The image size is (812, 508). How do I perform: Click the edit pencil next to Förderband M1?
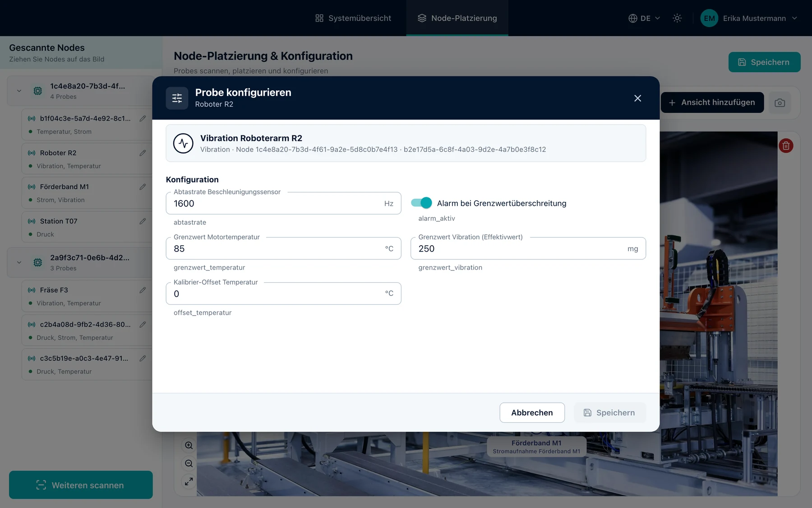pos(143,187)
